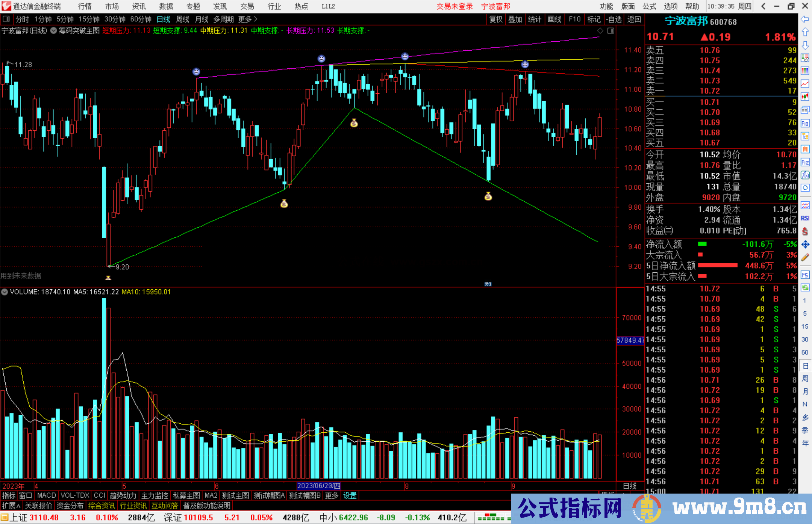Image resolution: width=812 pixels, height=524 pixels.
Task: Open the F10 company info sidebar icon
Action: [x=805, y=123]
